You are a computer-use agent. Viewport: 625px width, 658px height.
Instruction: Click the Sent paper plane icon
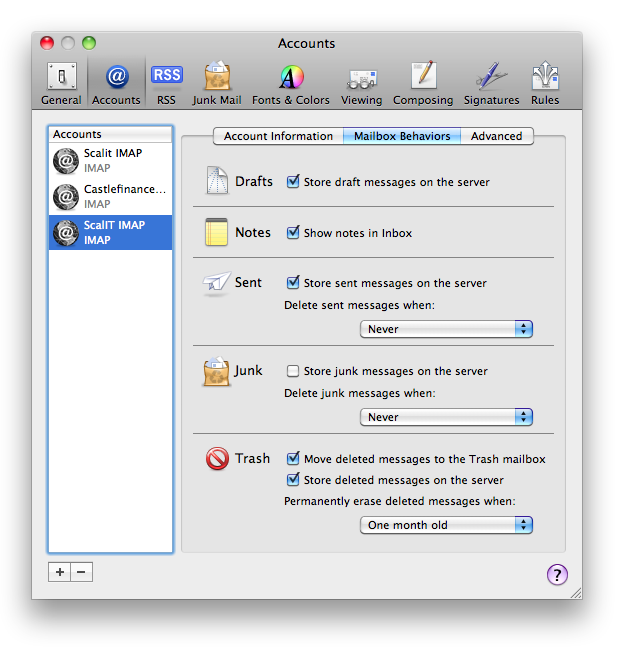(x=217, y=282)
